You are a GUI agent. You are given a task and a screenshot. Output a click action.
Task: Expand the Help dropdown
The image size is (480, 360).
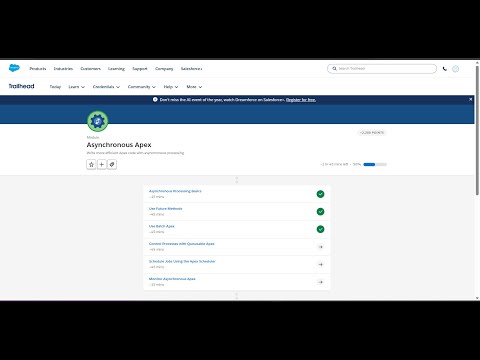pos(171,87)
